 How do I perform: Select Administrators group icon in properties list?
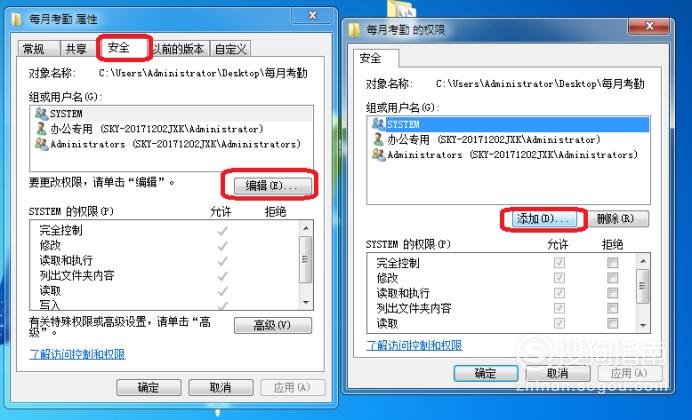coord(41,144)
